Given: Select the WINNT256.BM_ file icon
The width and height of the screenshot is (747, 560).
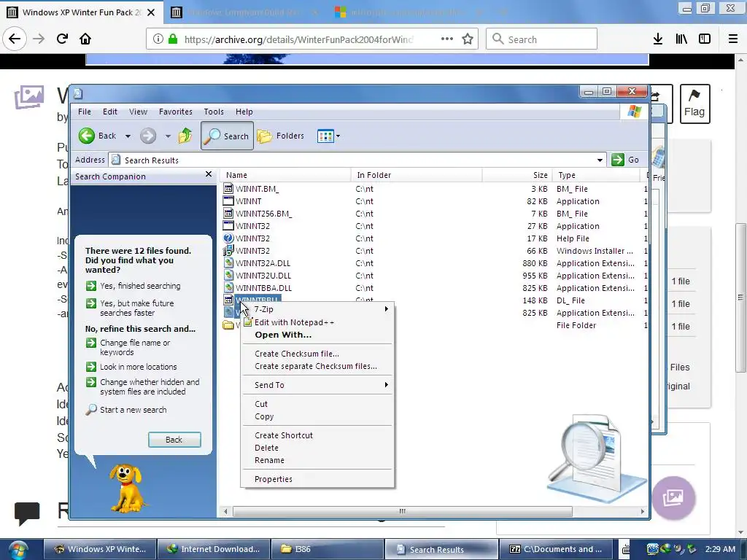Looking at the screenshot, I should pyautogui.click(x=228, y=214).
